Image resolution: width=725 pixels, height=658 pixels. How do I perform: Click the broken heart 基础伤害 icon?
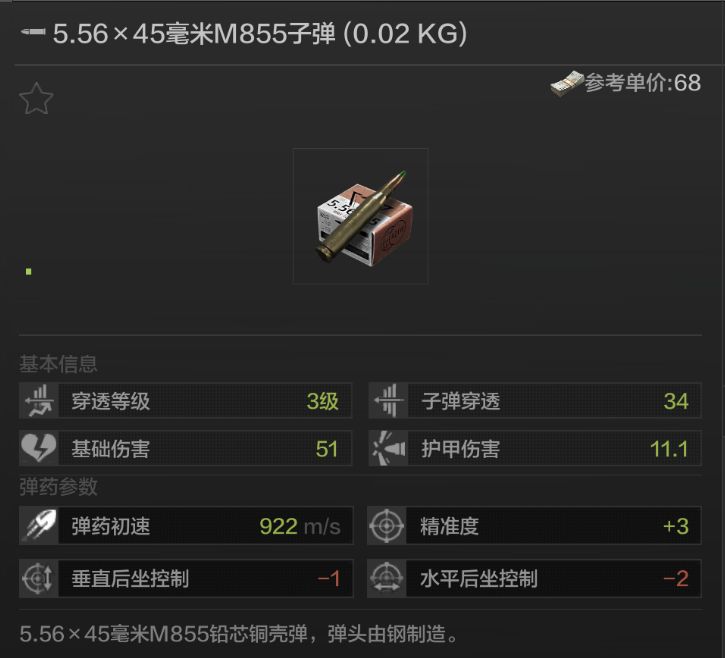(39, 448)
